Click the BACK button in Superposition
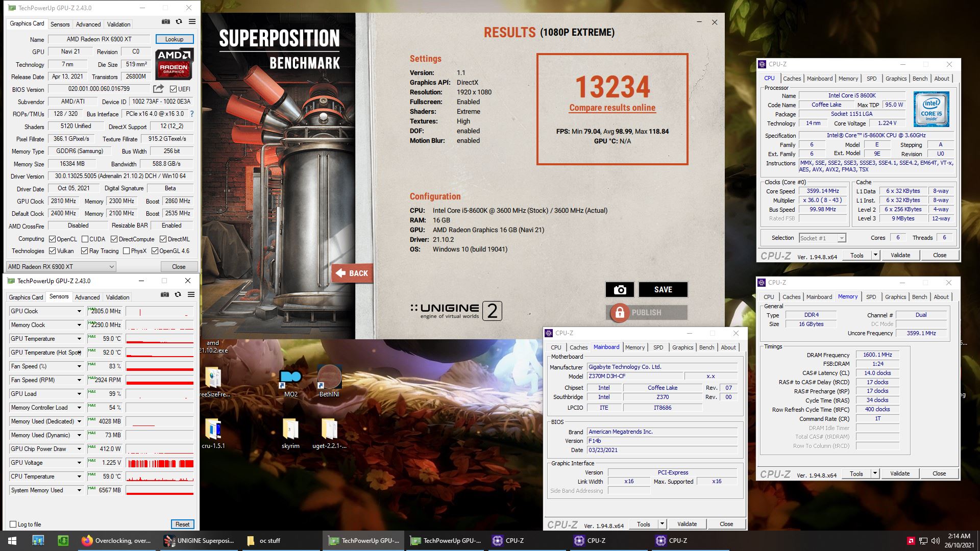The width and height of the screenshot is (980, 551). (352, 273)
